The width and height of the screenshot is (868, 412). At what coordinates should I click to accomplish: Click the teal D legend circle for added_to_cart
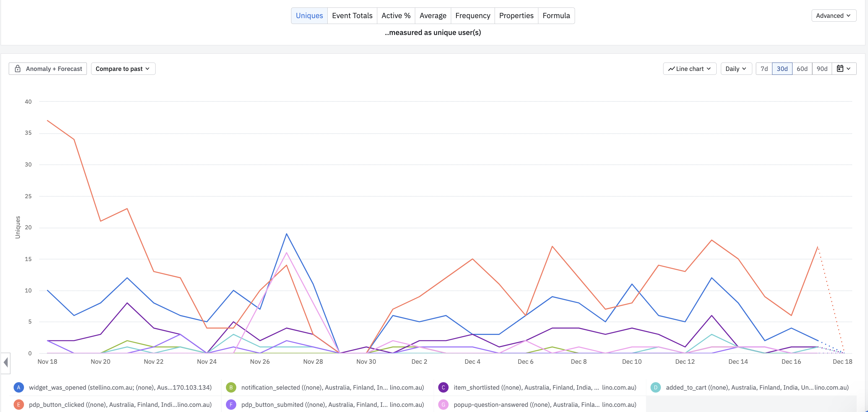coord(655,387)
